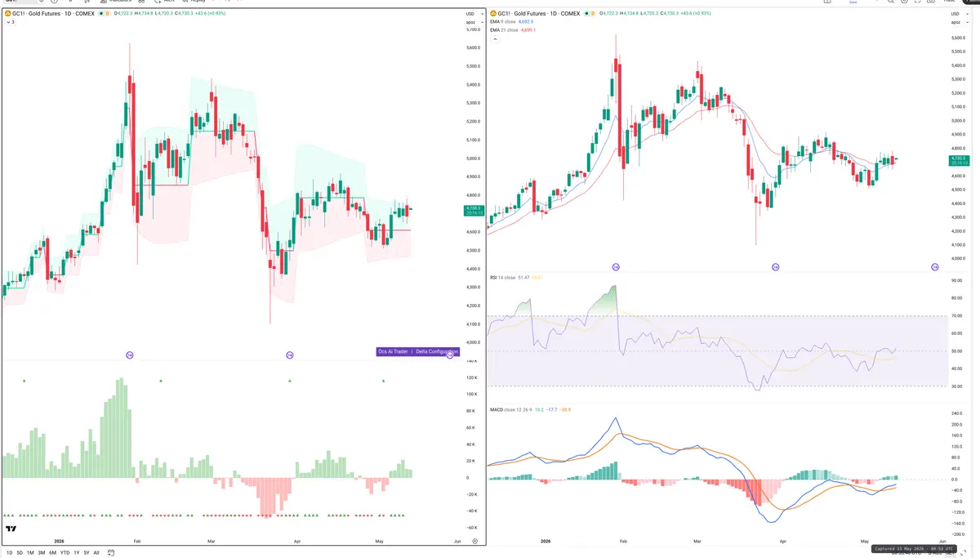
Task: Click the green 4,730.3 price label on the left axis
Action: click(x=474, y=211)
